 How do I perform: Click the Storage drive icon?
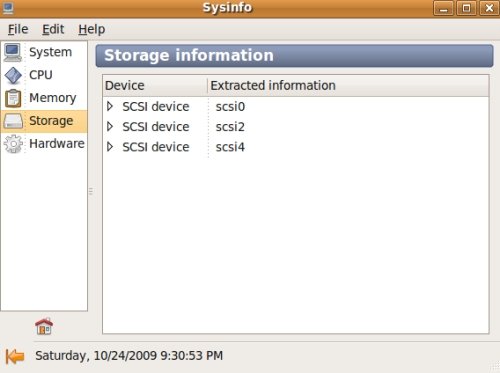click(x=13, y=121)
